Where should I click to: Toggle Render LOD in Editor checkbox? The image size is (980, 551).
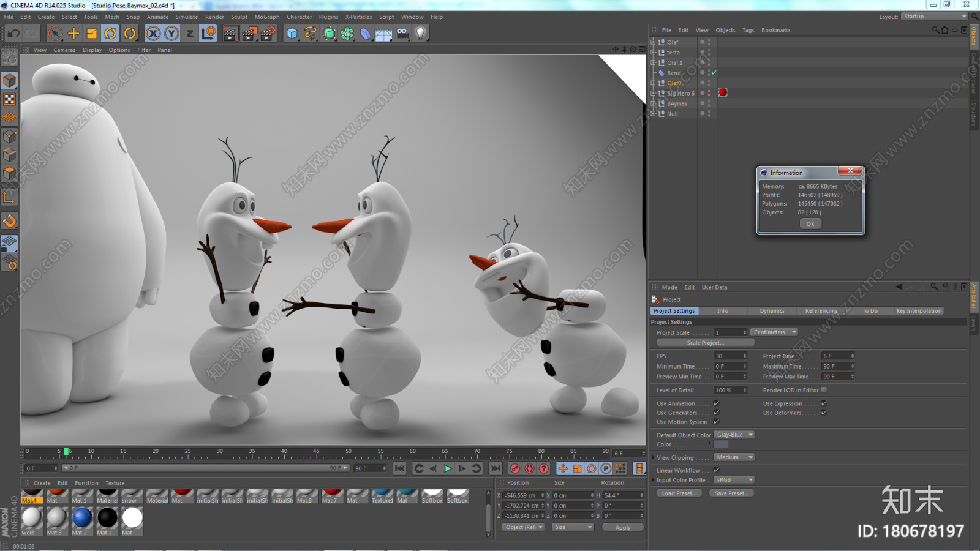pos(824,389)
